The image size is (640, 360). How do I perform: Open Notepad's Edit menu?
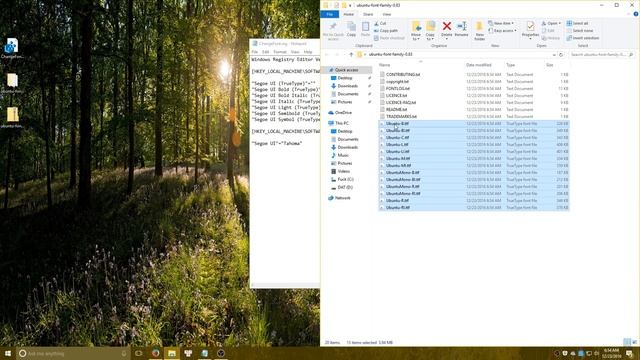(x=266, y=52)
